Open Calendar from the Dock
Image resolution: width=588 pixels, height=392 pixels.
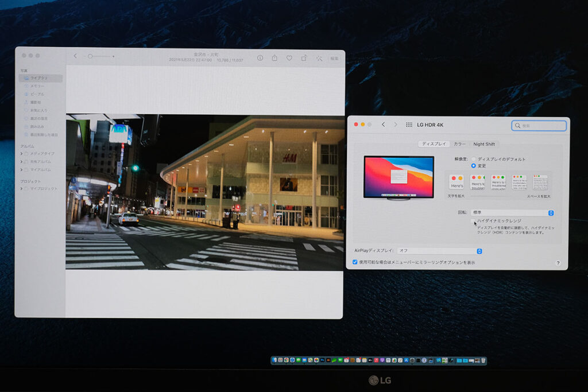coord(346,360)
